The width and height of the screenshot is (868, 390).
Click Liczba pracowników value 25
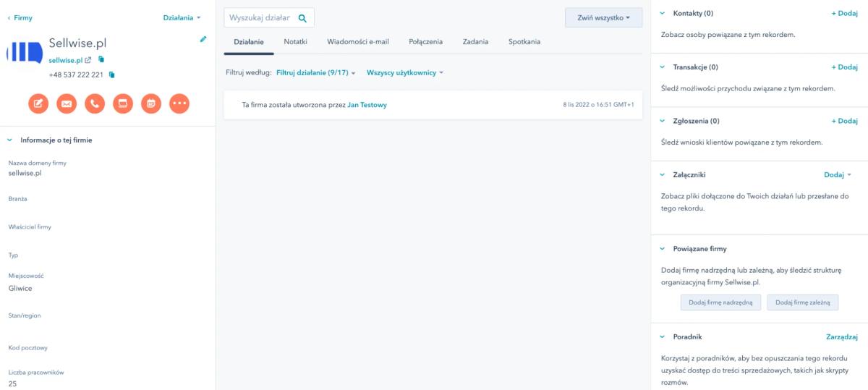point(12,383)
